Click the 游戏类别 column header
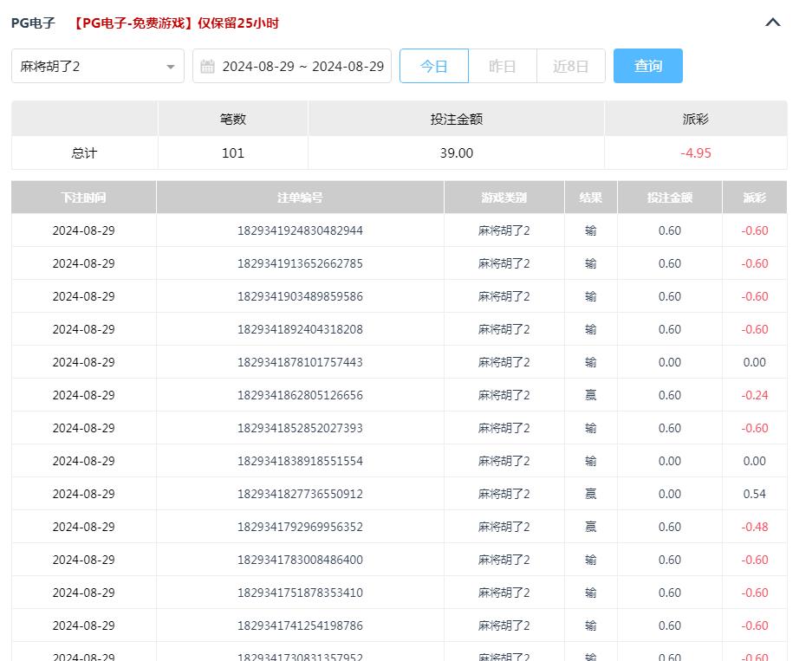The image size is (812, 661). click(503, 197)
